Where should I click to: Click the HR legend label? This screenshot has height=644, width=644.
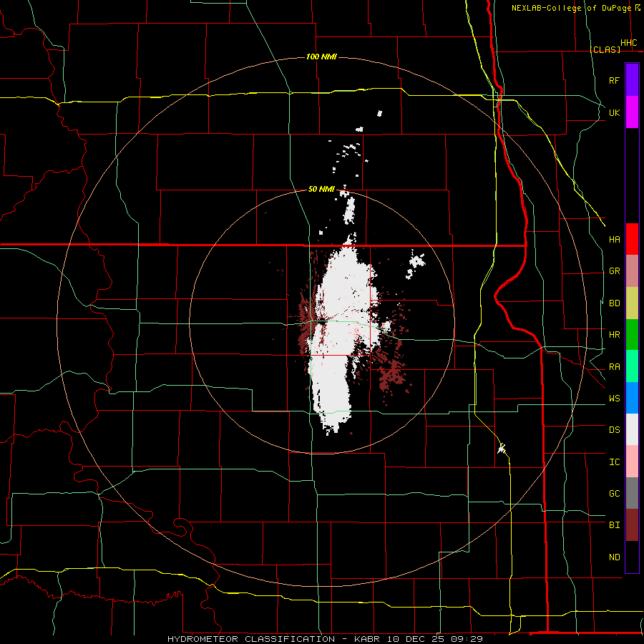(615, 335)
